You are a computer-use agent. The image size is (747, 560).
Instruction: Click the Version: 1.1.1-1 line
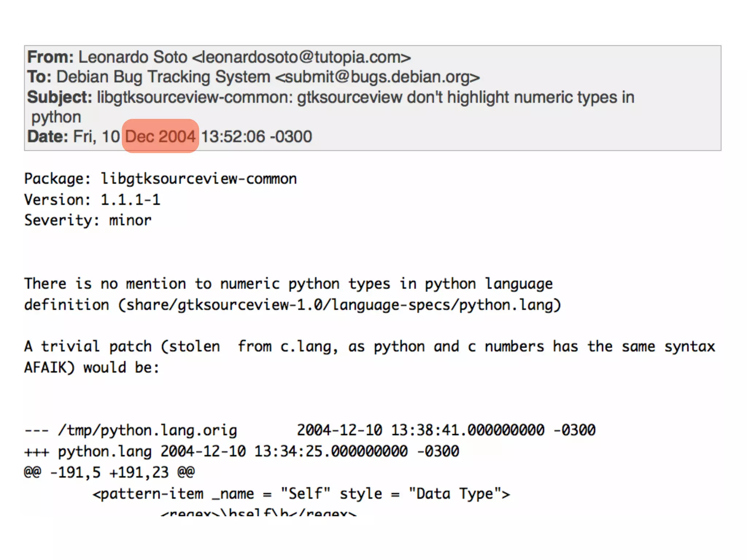pyautogui.click(x=92, y=199)
